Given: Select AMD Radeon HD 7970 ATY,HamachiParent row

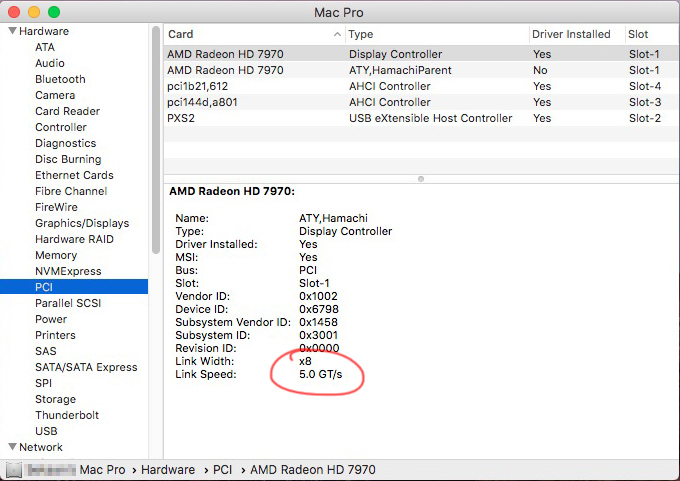Looking at the screenshot, I should pos(422,70).
